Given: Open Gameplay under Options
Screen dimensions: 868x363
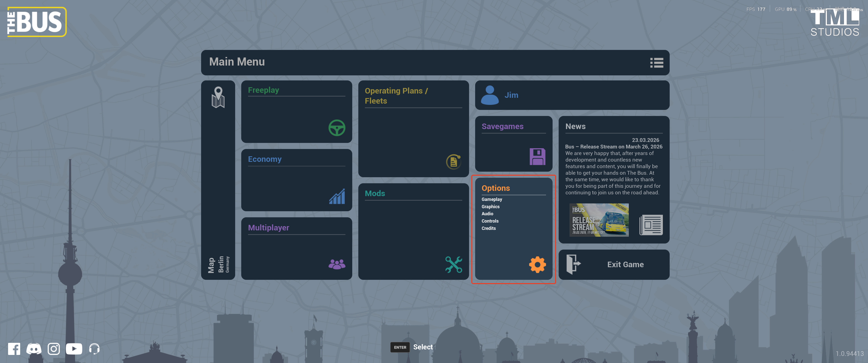Looking at the screenshot, I should click(x=492, y=199).
